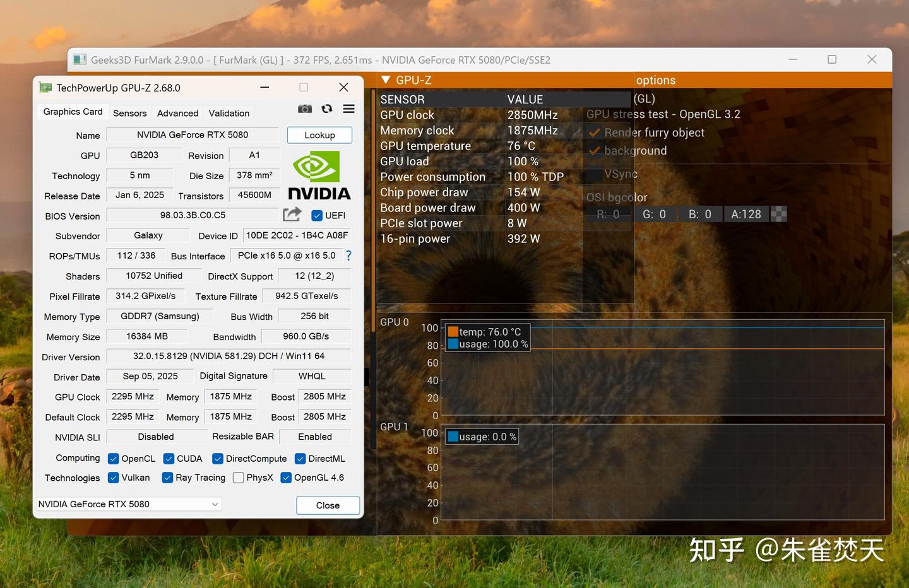
Task: Click the Device ID field
Action: tap(297, 235)
